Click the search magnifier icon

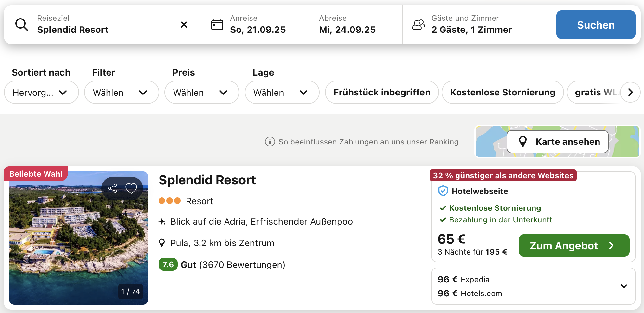pos(22,25)
